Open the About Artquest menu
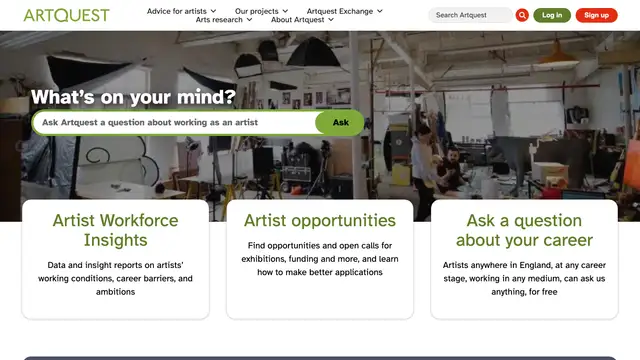640x360 pixels. [298, 20]
